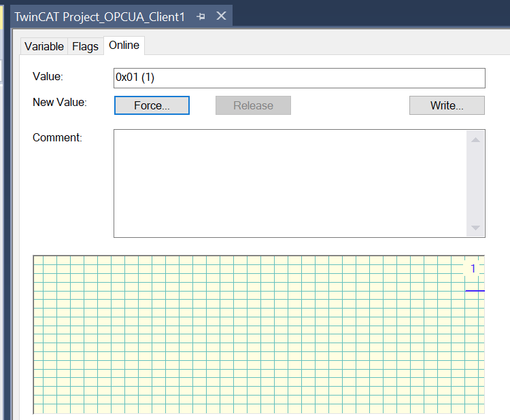
Task: Click inside the online value grid chart
Action: [x=259, y=334]
